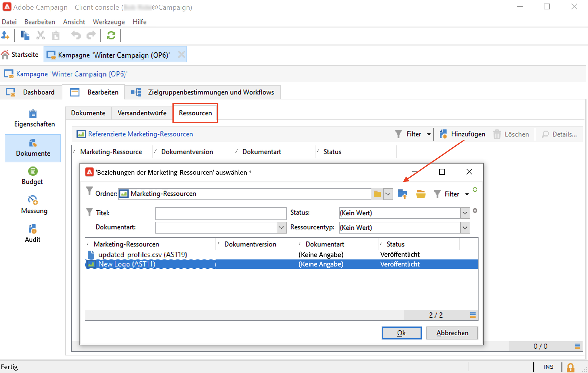Click the undo arrow in toolbar
The height and width of the screenshot is (373, 588).
pyautogui.click(x=76, y=36)
